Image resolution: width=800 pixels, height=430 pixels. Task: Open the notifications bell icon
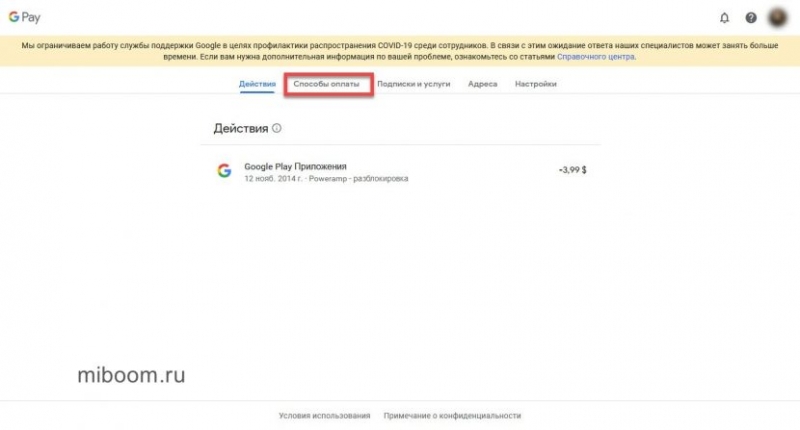724,18
